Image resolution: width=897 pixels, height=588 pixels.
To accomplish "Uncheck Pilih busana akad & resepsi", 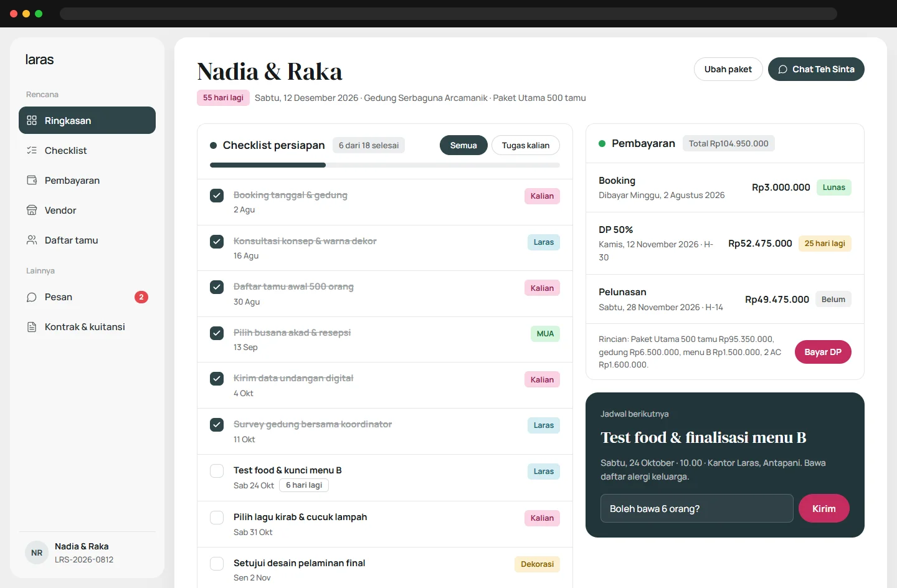I will [217, 333].
